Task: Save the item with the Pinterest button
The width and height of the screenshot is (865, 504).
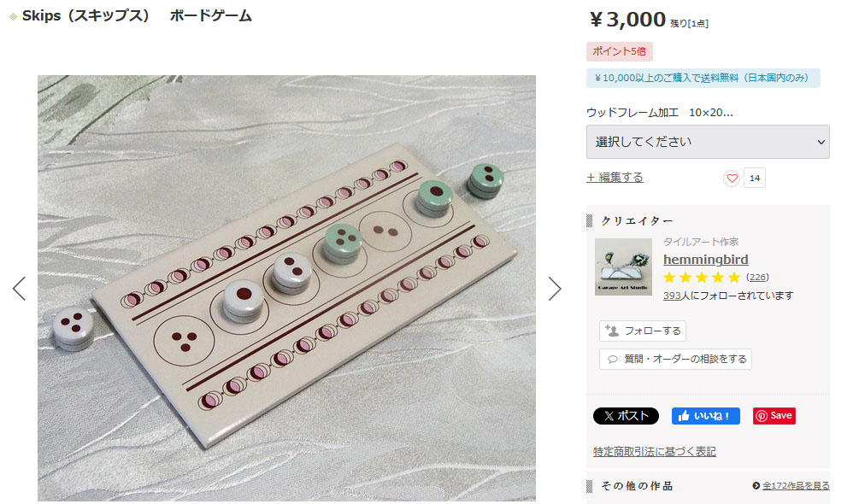Action: tap(774, 416)
